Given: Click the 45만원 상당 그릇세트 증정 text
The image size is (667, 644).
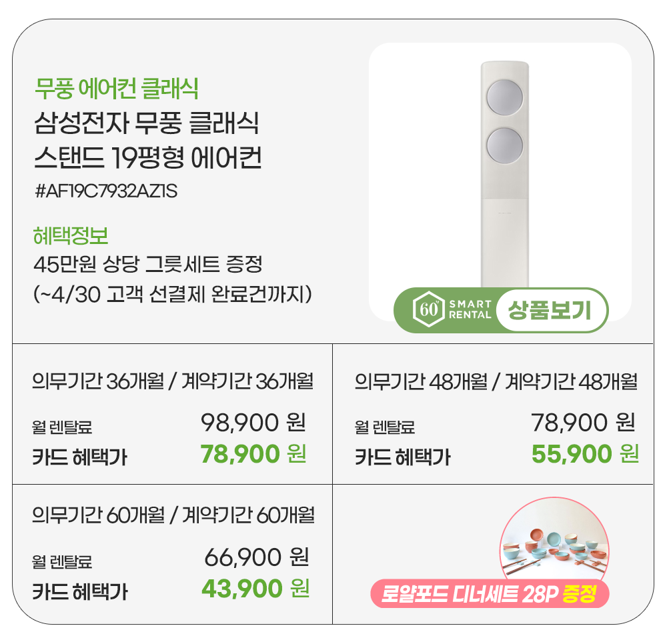Looking at the screenshot, I should (148, 264).
